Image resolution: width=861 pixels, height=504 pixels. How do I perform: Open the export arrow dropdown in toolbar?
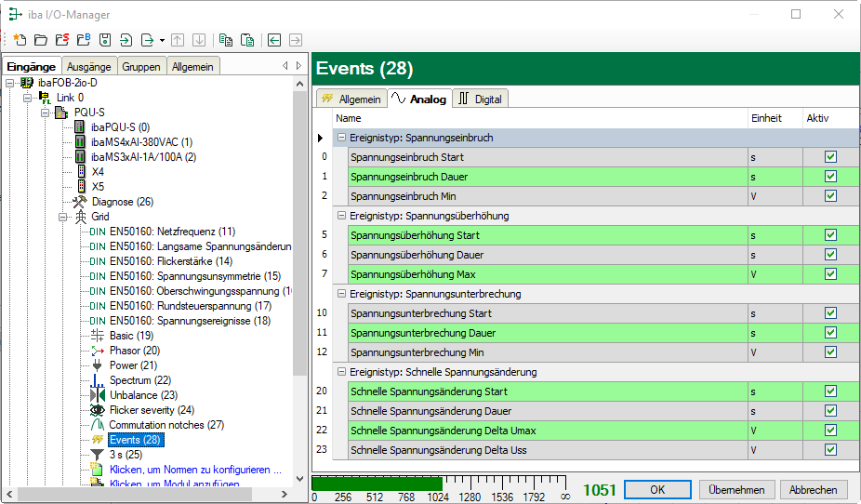click(162, 40)
